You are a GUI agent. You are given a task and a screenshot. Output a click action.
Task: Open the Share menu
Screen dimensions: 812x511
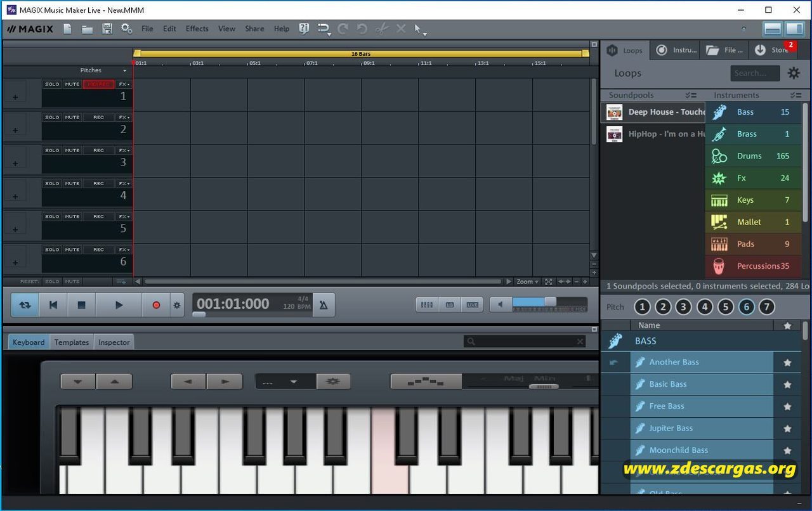point(254,29)
